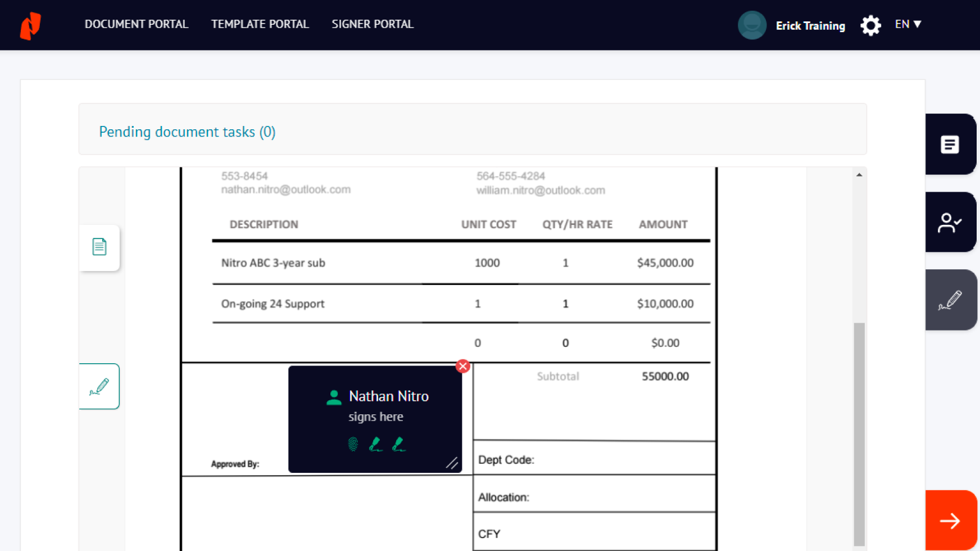Click the Nitro ABC 3-year sub row
Screen dimensions: 980x551
click(461, 263)
